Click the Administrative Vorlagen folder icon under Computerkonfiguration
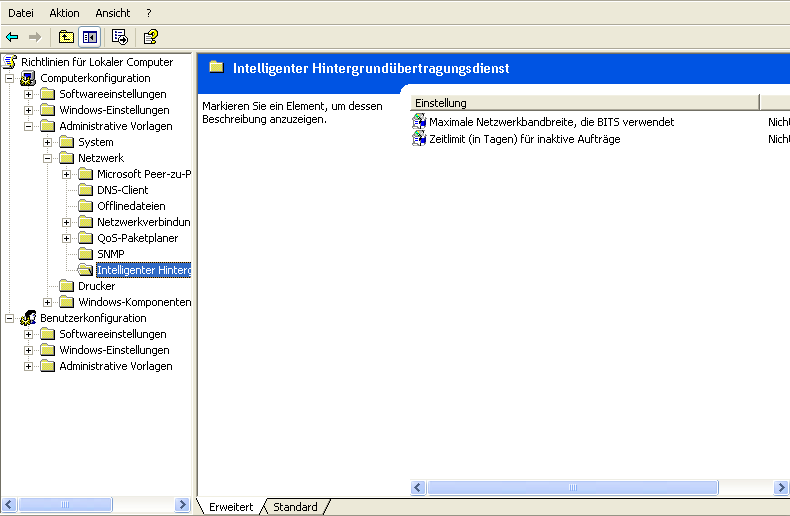Image resolution: width=790 pixels, height=516 pixels. (47, 126)
